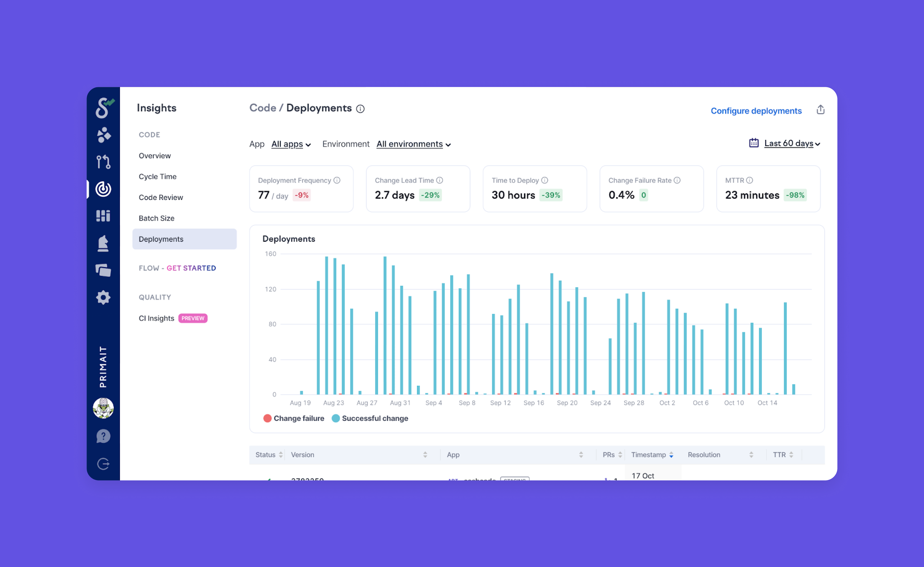Click GET STARTED link next to Flow
Image resolution: width=924 pixels, height=567 pixels.
[191, 268]
